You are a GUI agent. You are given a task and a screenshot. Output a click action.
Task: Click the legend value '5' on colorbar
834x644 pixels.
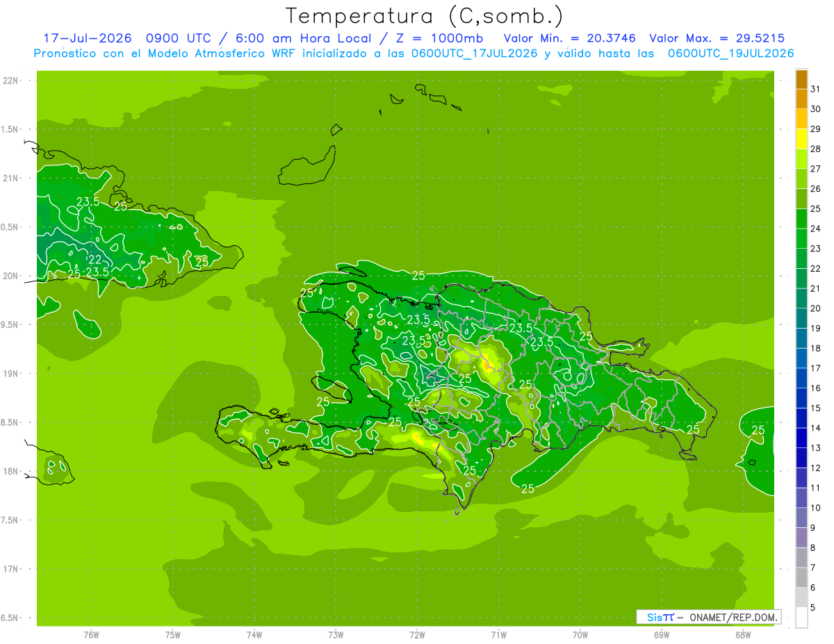click(812, 607)
